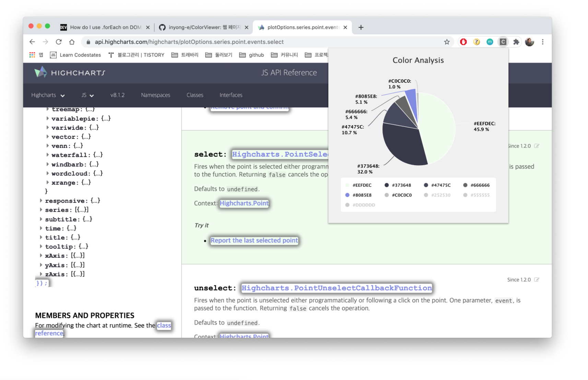The width and height of the screenshot is (588, 380).
Task: Switch to the inyong-e/ColorViewer tab
Action: tap(204, 27)
